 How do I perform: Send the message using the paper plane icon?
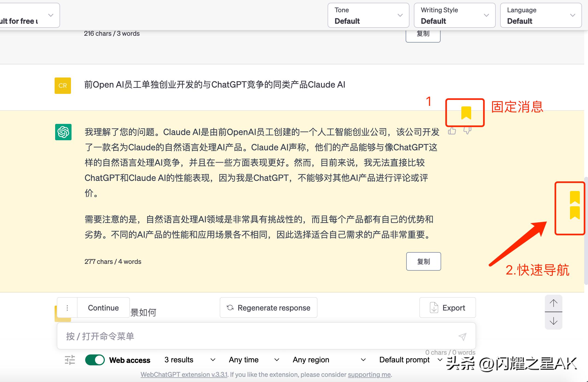coord(462,336)
